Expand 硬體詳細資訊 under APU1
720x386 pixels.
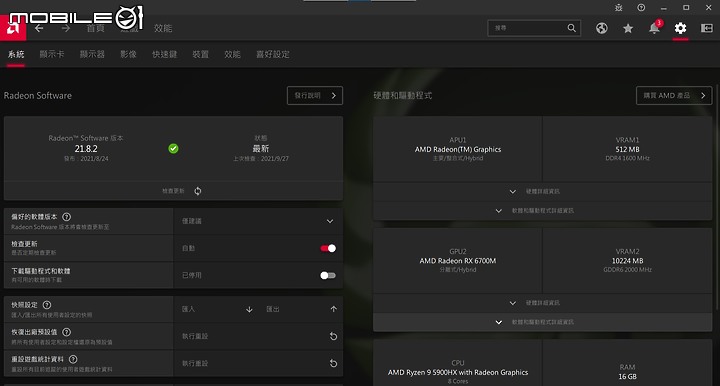tap(542, 191)
